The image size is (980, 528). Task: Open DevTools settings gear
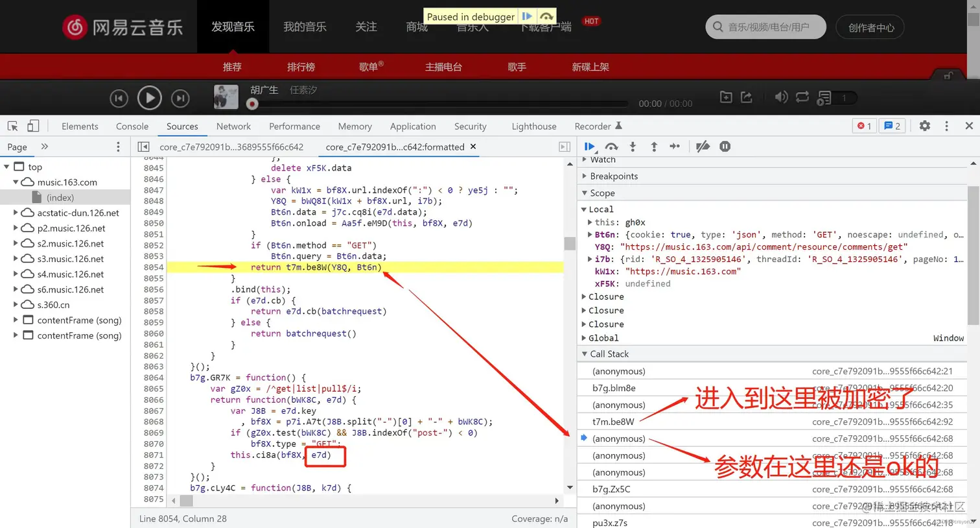pos(925,126)
